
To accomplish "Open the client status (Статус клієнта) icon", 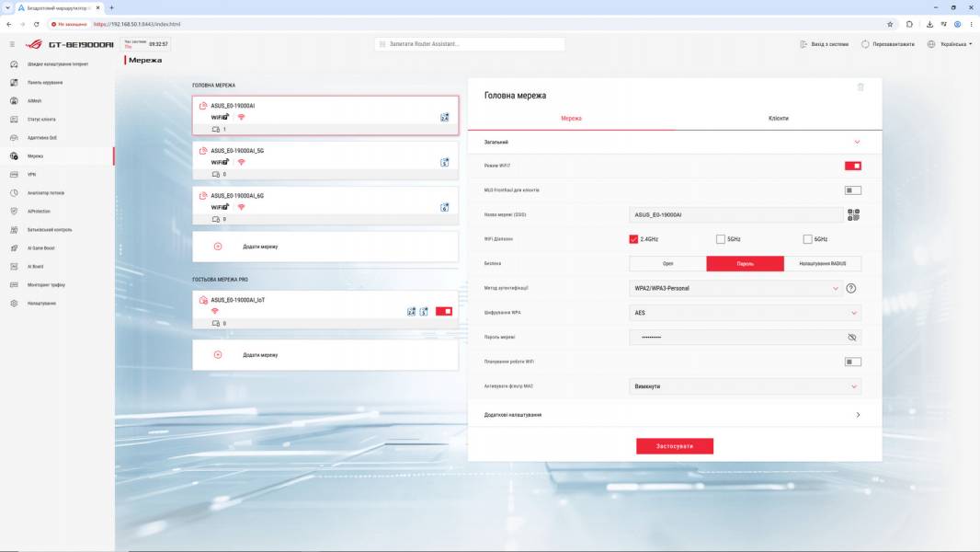I will (x=14, y=119).
